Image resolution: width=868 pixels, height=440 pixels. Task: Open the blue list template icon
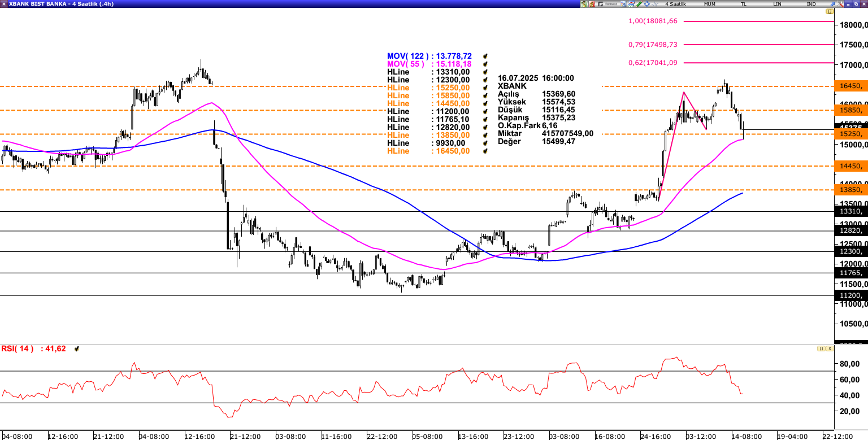click(x=623, y=4)
